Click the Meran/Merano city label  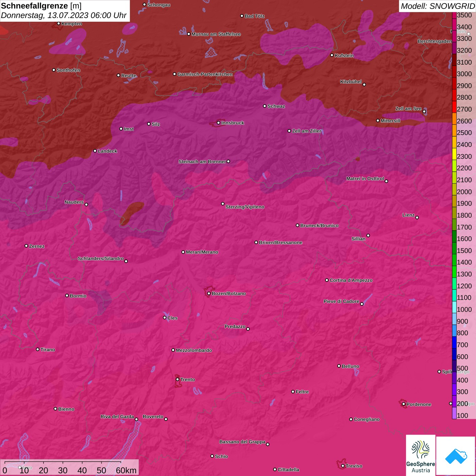pos(202,252)
